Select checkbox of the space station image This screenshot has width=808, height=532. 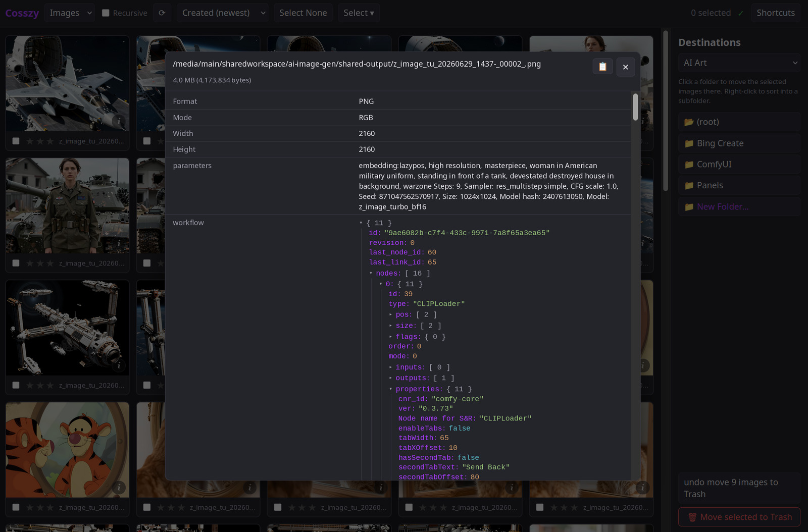16,385
